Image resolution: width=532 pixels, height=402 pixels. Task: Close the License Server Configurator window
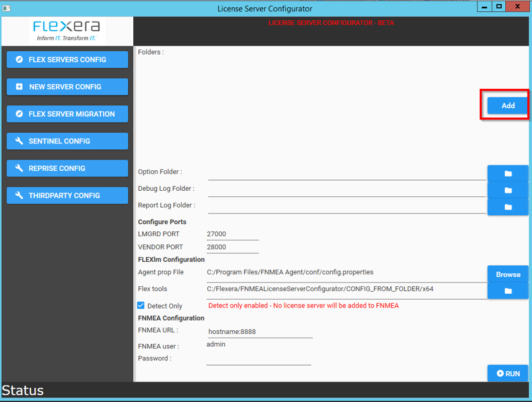pyautogui.click(x=517, y=6)
